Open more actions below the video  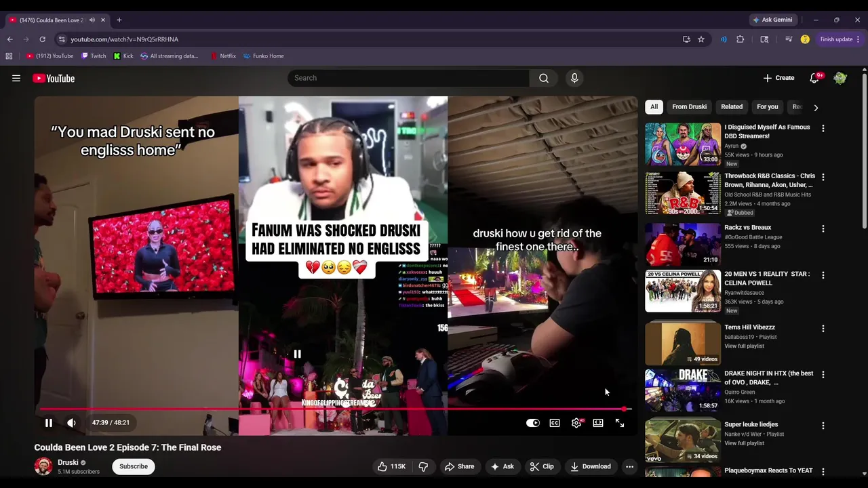click(629, 466)
